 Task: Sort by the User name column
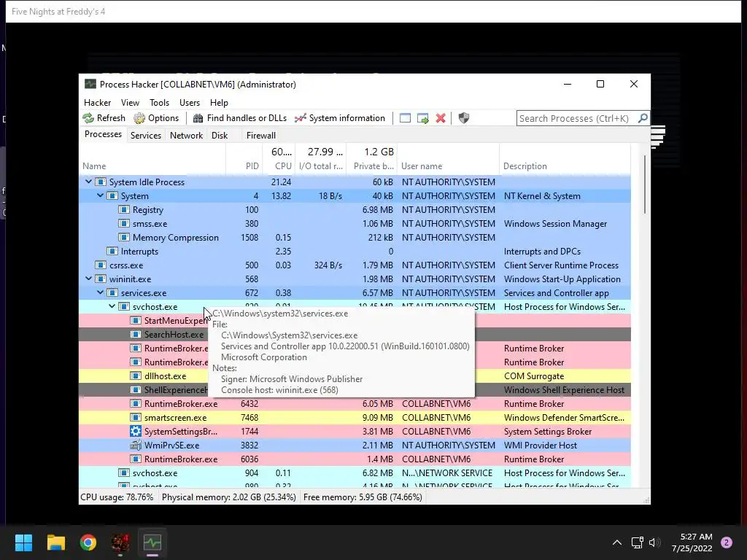pos(449,166)
